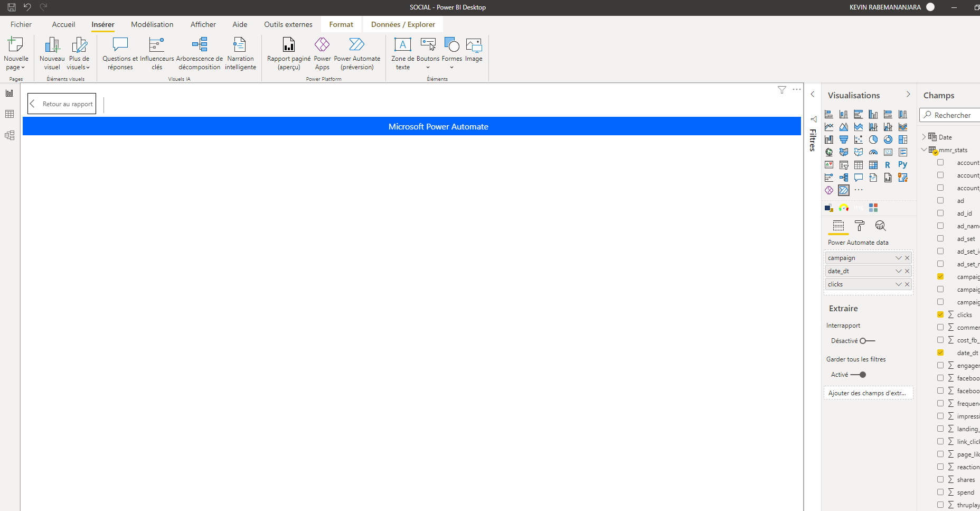
Task: Uncheck the date_dt field checkbox
Action: pyautogui.click(x=940, y=352)
